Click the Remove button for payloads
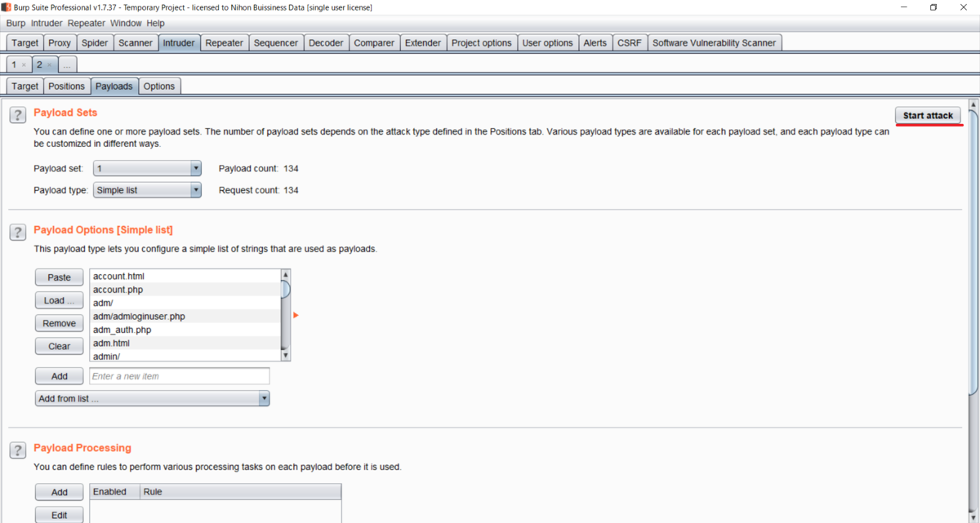This screenshot has width=980, height=523. coord(59,323)
